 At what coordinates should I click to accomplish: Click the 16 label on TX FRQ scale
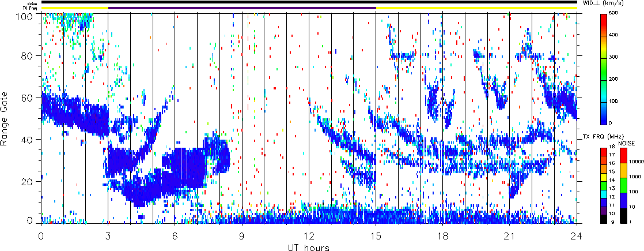(x=612, y=163)
